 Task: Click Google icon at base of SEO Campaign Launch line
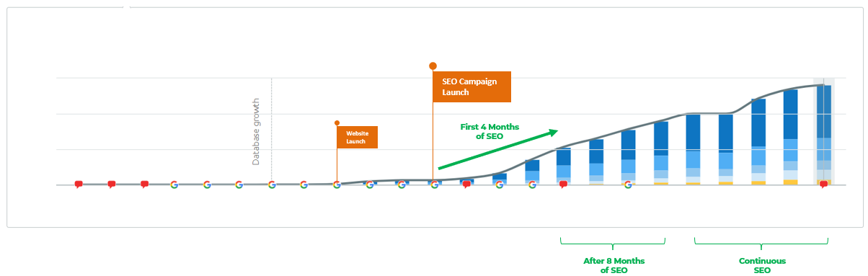click(434, 184)
